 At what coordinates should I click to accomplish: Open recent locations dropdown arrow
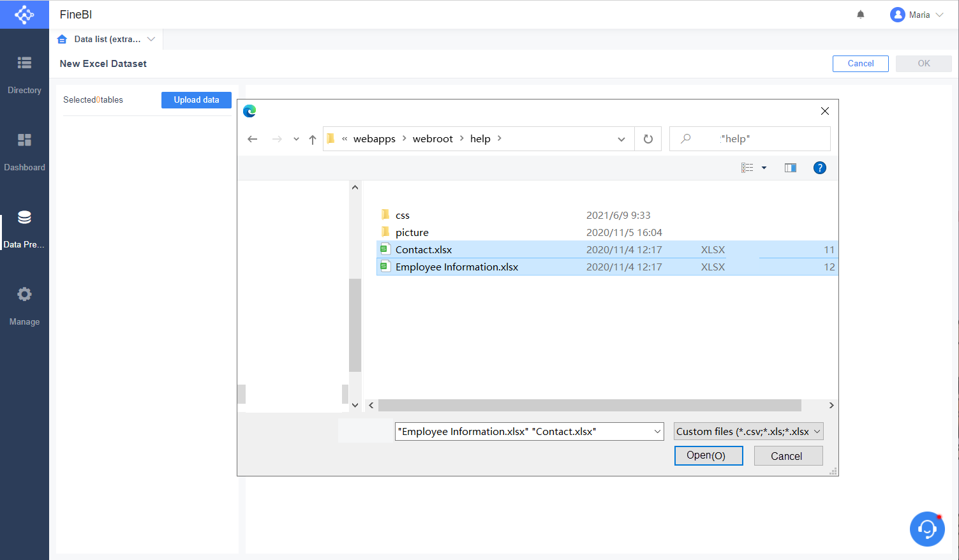tap(296, 139)
